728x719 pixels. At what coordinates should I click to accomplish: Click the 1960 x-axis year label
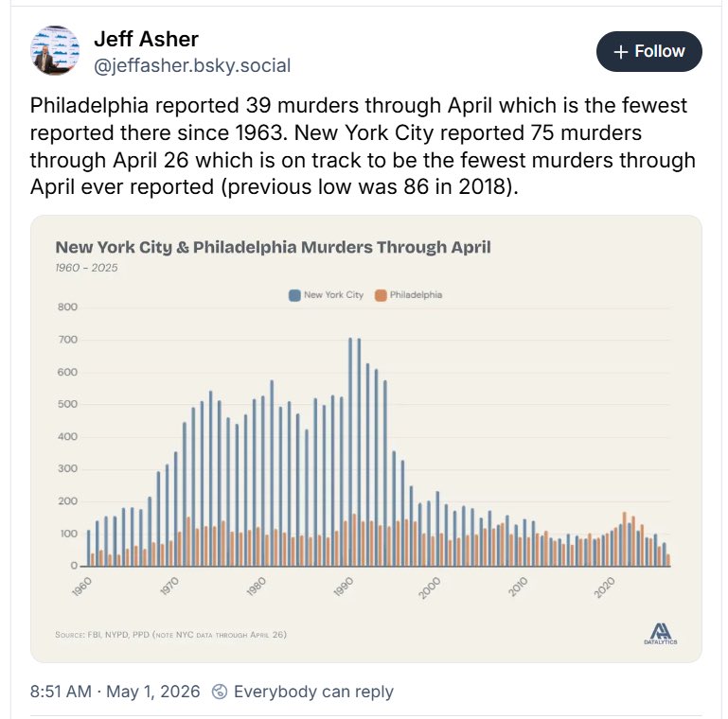81,587
